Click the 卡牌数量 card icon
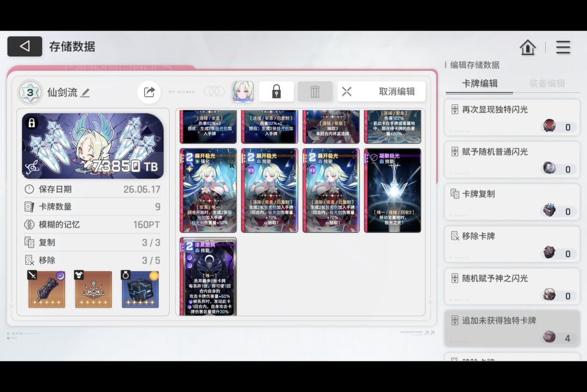 [x=29, y=207]
